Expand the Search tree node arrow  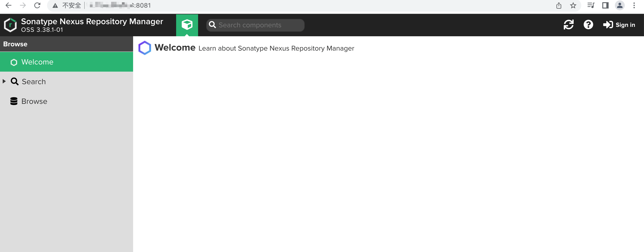(x=4, y=81)
